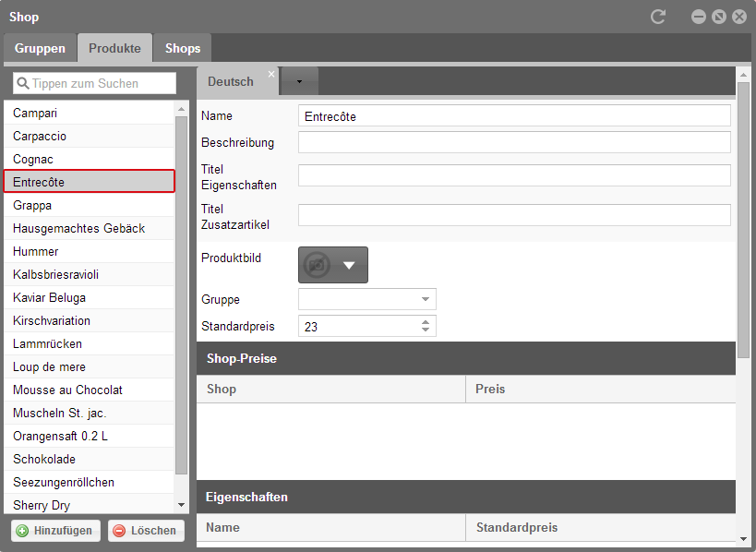Increase Standardpreis with up arrow
This screenshot has height=552, width=756.
tap(426, 322)
